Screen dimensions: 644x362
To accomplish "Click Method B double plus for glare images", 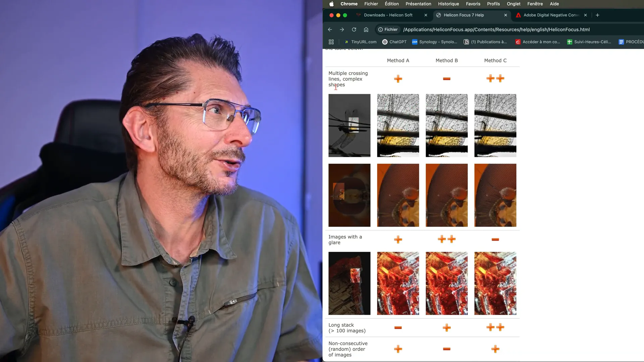I will coord(446,239).
